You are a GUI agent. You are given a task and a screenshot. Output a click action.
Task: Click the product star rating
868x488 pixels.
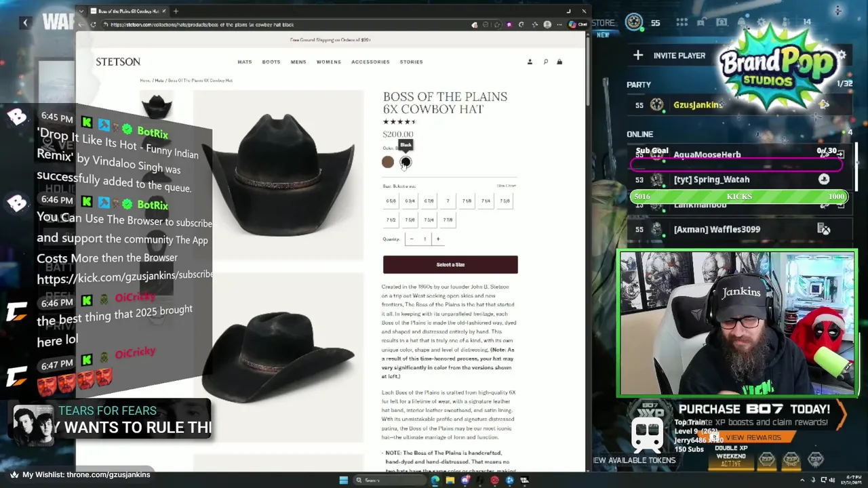[399, 122]
